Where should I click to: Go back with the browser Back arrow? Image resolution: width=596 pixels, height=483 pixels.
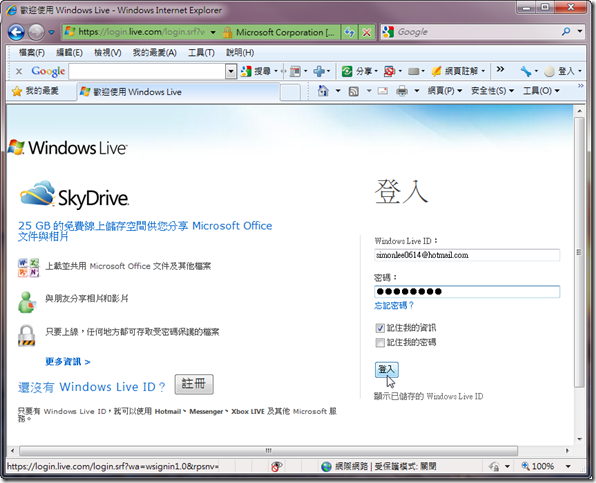16,32
